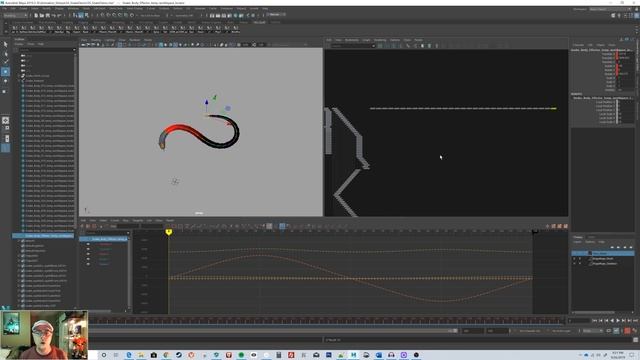Click the green Y-axis arrow of move manipulator

(215, 97)
